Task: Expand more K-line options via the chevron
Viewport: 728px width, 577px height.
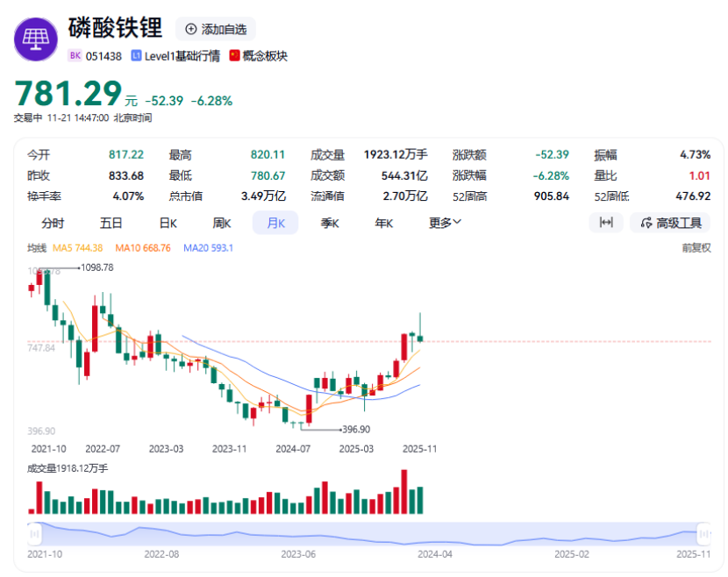Action: [x=458, y=223]
